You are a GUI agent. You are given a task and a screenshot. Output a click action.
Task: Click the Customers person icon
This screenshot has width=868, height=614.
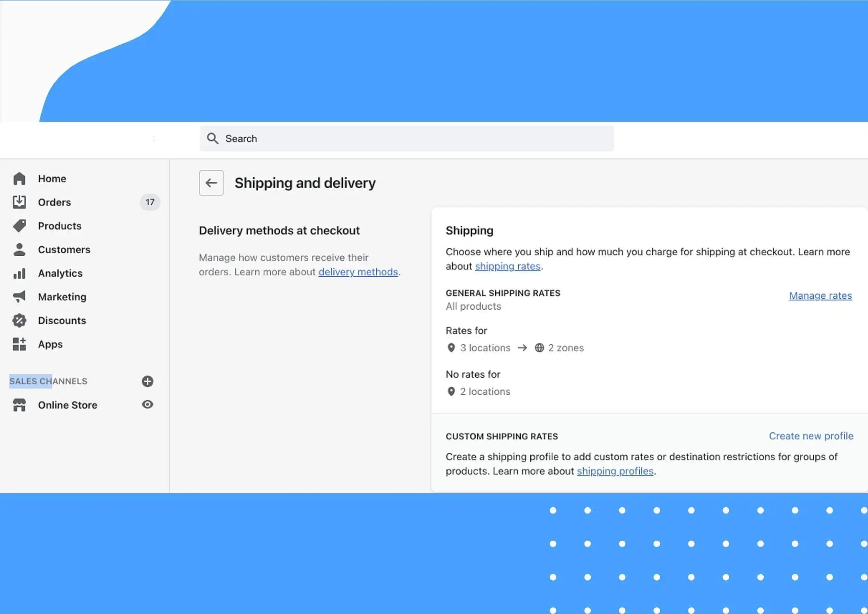pos(19,249)
